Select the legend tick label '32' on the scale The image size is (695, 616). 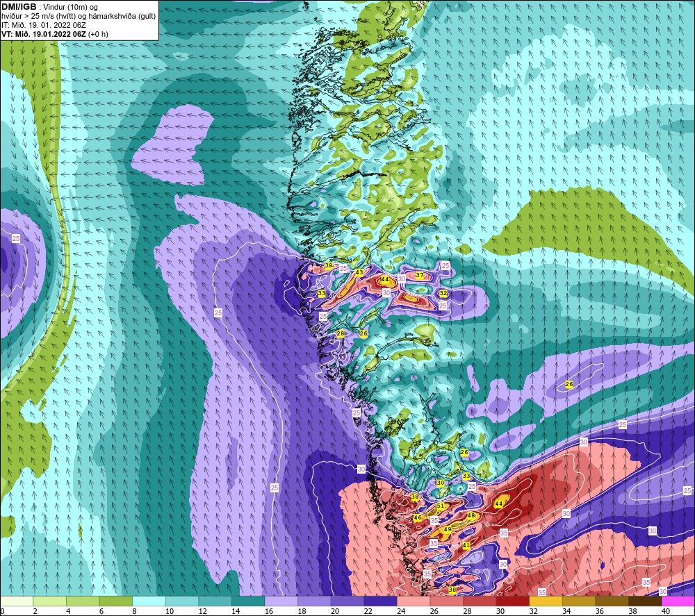tap(533, 611)
